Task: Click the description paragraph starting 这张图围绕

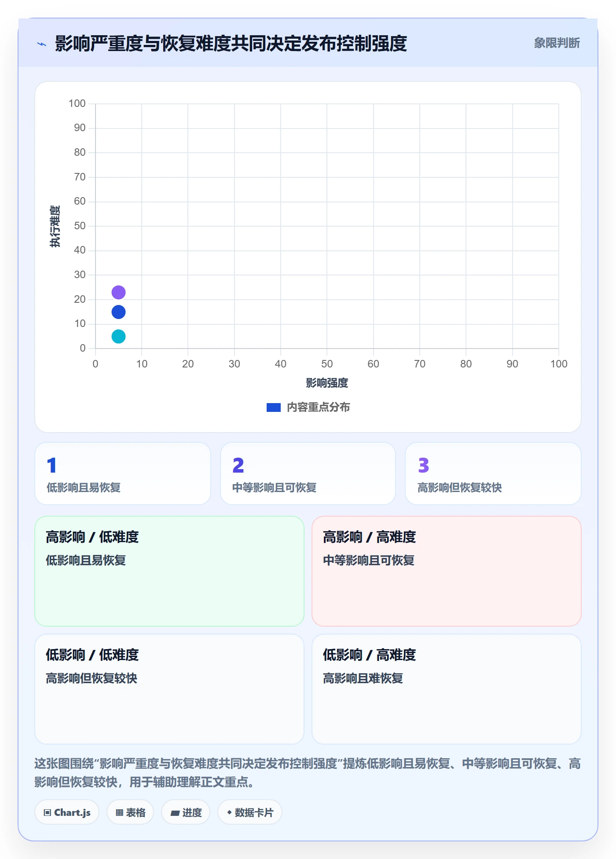Action: click(308, 773)
